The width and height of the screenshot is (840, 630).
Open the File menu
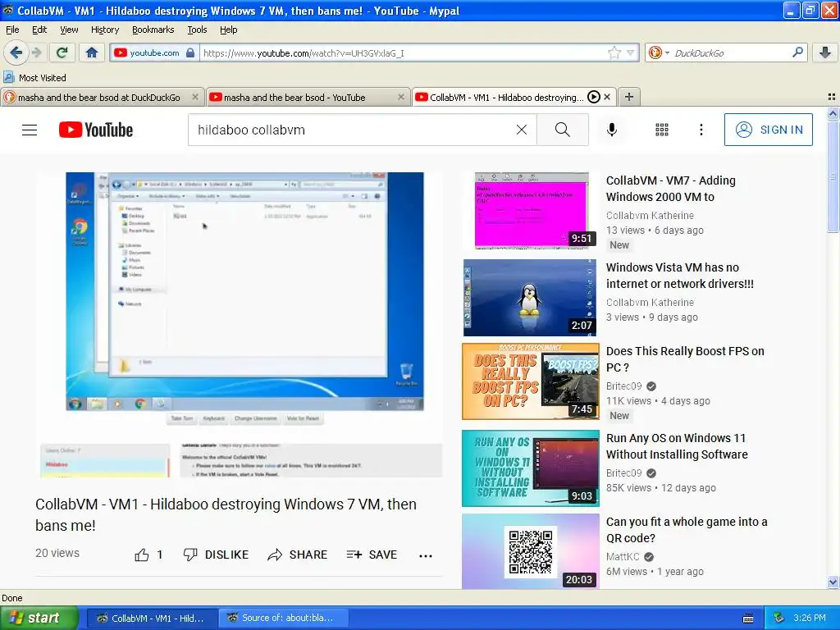click(x=12, y=30)
